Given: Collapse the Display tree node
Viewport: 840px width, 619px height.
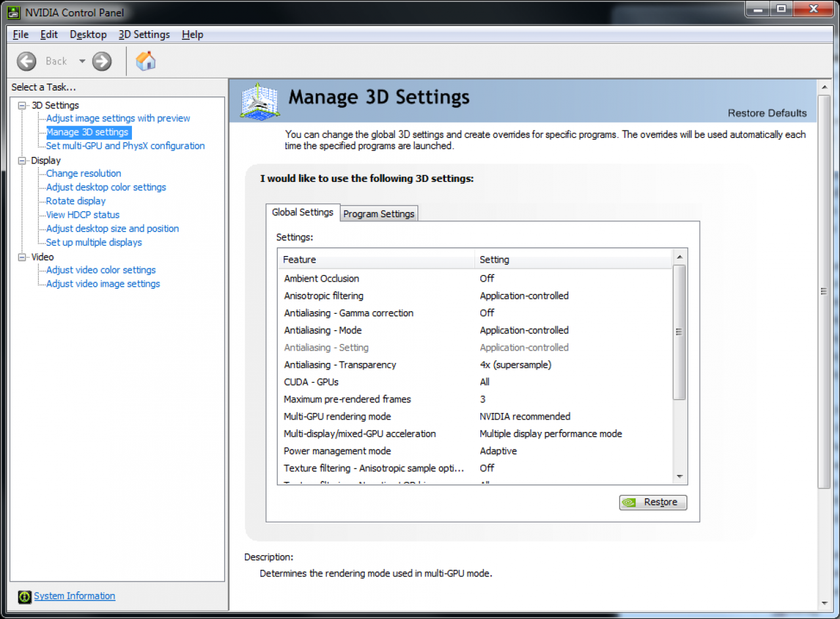Looking at the screenshot, I should point(22,160).
